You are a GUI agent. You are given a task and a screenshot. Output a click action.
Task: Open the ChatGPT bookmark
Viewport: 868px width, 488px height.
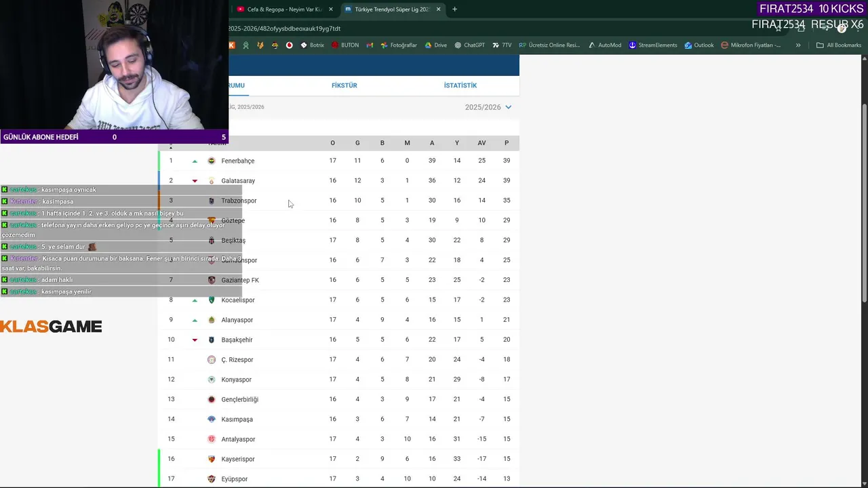(x=469, y=45)
